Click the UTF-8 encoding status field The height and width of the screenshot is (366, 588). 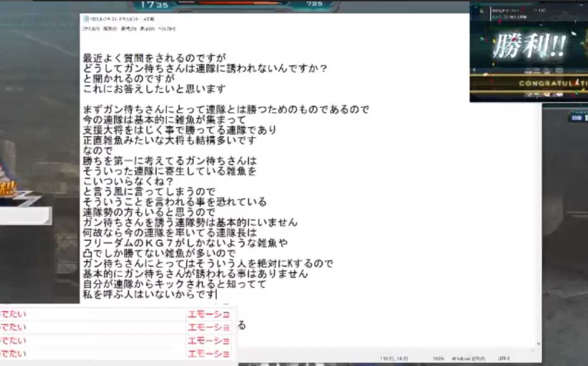(x=503, y=359)
